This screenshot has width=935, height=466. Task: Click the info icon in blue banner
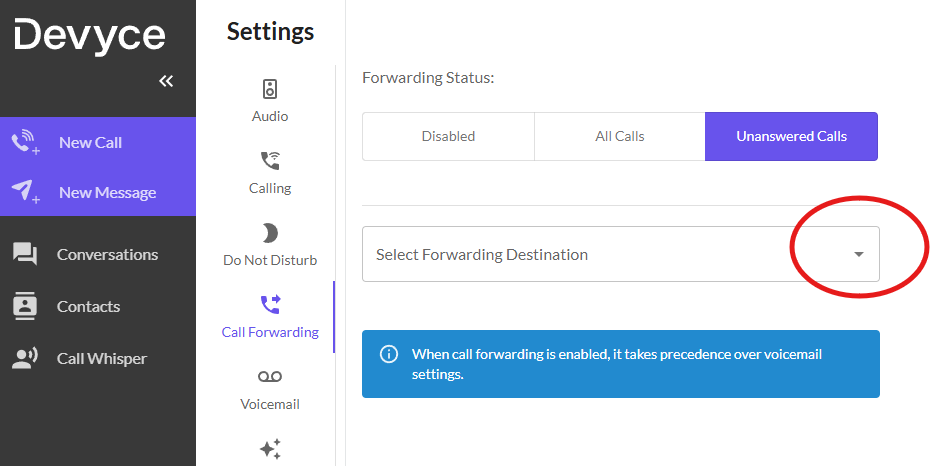pyautogui.click(x=389, y=354)
